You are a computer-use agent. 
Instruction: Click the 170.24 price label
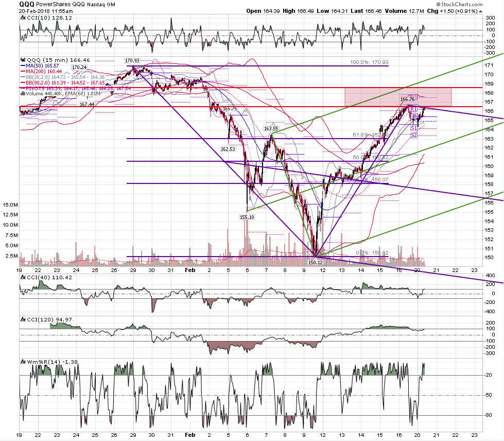(79, 67)
